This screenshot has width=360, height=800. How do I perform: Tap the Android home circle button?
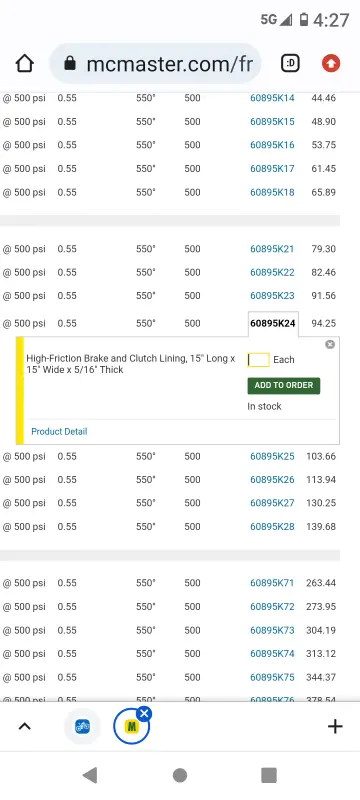point(179,776)
